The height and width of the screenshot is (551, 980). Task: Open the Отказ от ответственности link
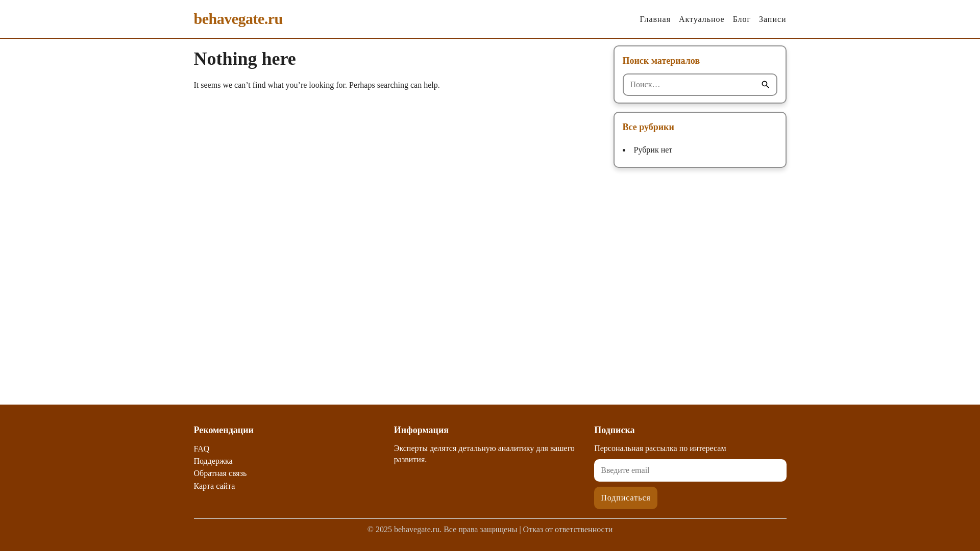(568, 530)
